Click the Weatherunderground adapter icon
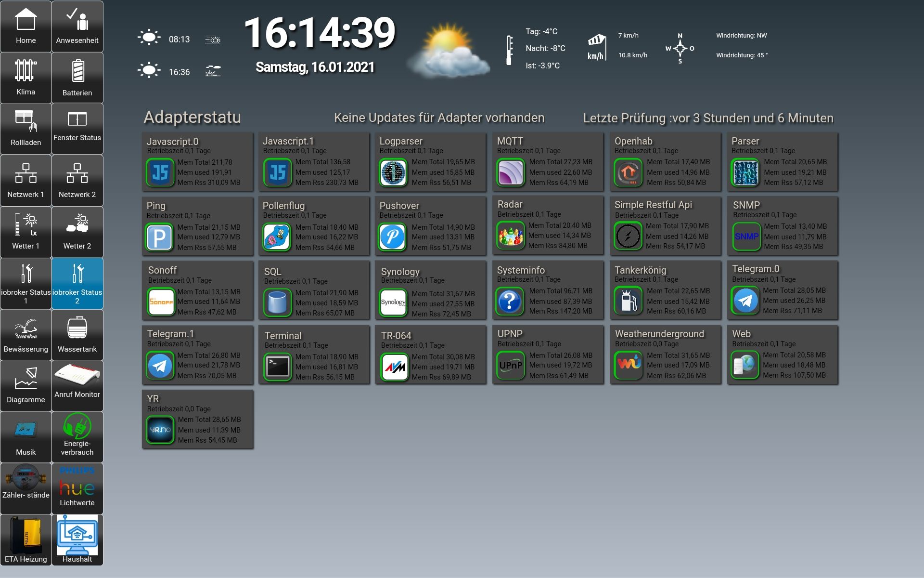Screen dimensions: 924x578 (629, 365)
